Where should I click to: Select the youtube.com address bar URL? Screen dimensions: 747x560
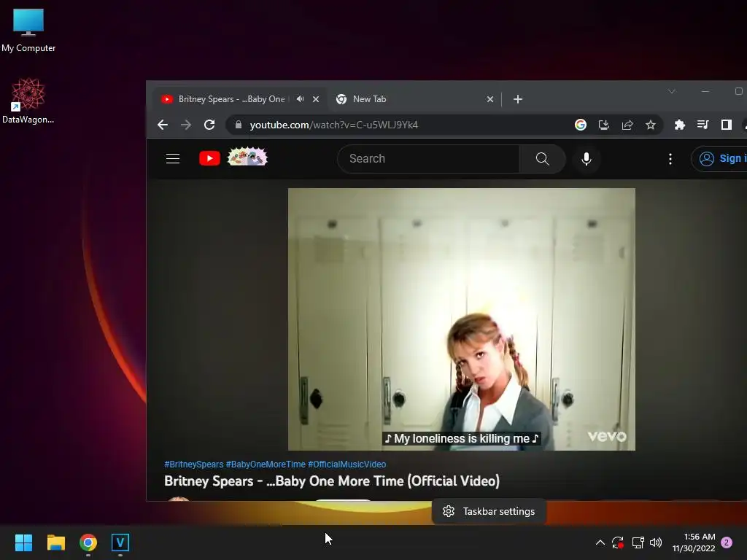click(x=334, y=125)
